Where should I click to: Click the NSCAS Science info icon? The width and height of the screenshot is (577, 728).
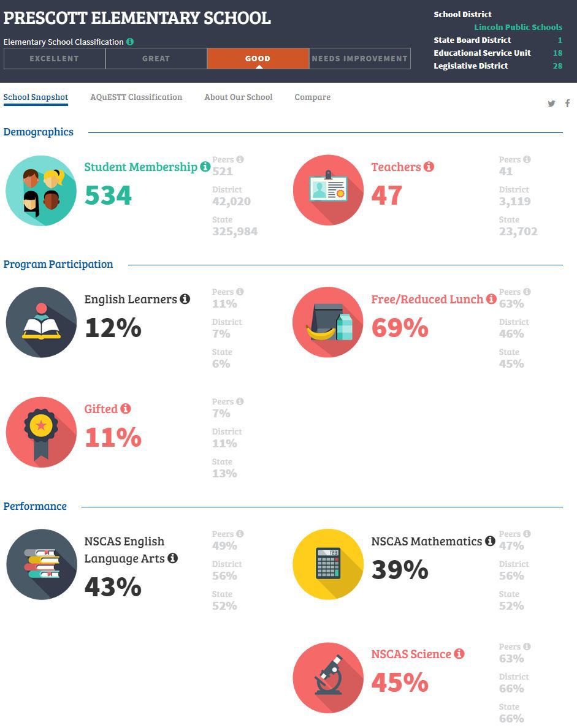459,654
